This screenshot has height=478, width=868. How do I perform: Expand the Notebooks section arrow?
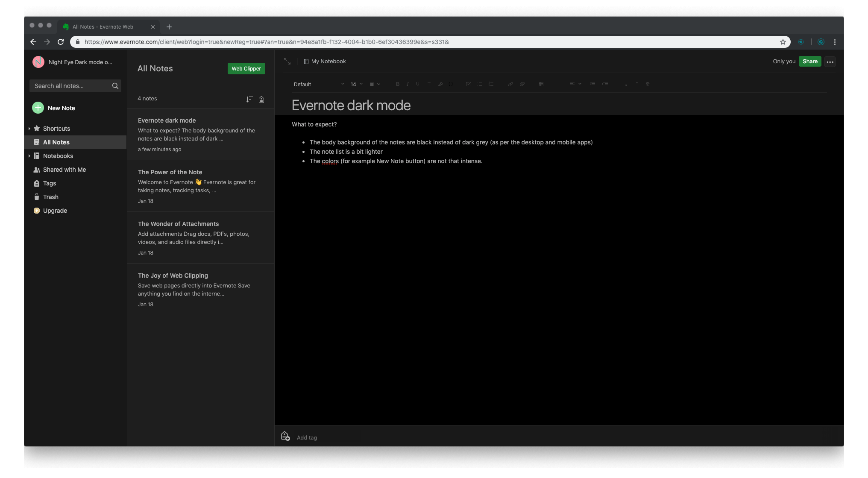(29, 156)
